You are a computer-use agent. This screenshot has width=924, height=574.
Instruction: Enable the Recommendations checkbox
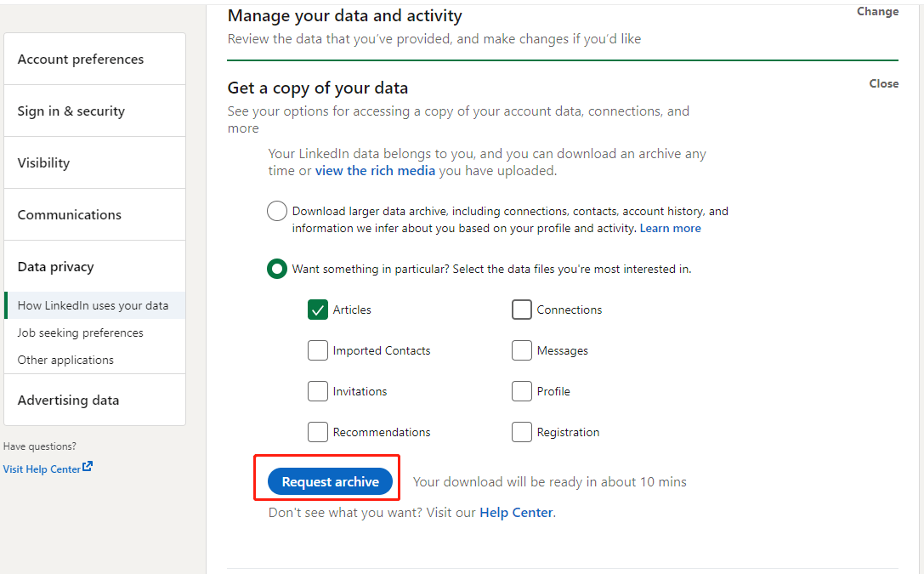(317, 432)
